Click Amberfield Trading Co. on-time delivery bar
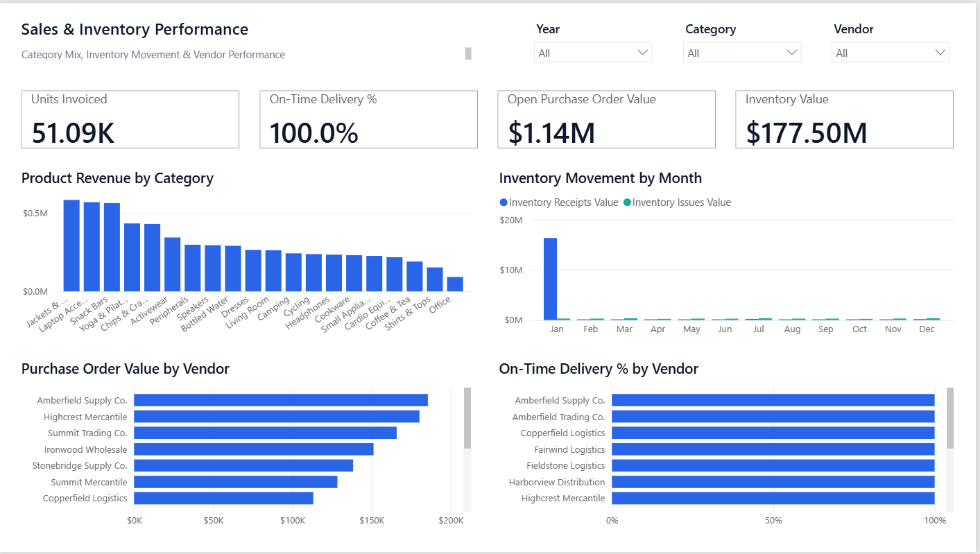980x554 pixels. tap(773, 417)
